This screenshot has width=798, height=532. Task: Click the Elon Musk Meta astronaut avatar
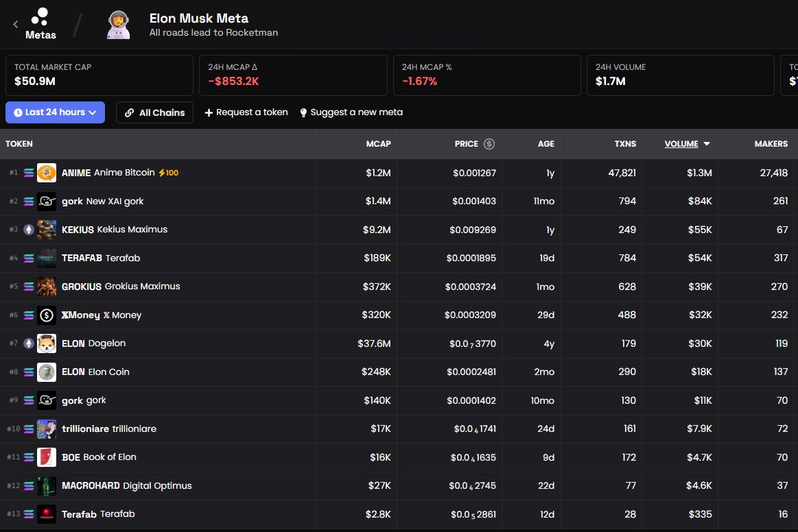[x=119, y=25]
